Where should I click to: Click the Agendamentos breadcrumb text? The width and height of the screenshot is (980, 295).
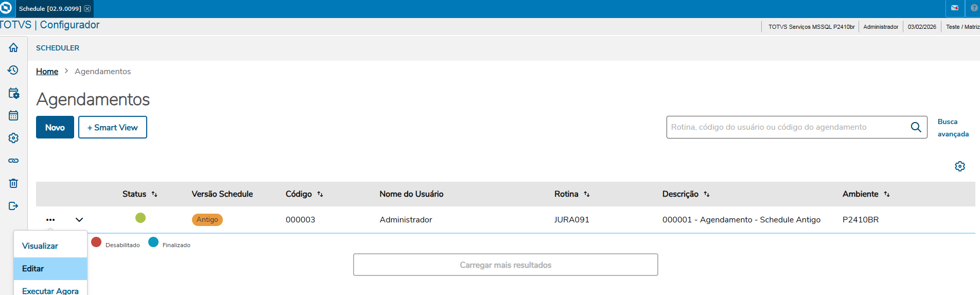point(103,72)
